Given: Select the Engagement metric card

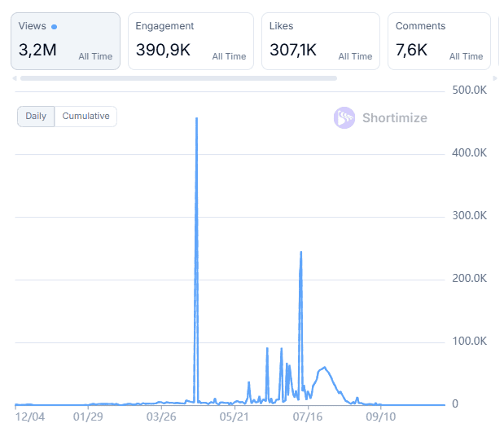Looking at the screenshot, I should coord(190,41).
